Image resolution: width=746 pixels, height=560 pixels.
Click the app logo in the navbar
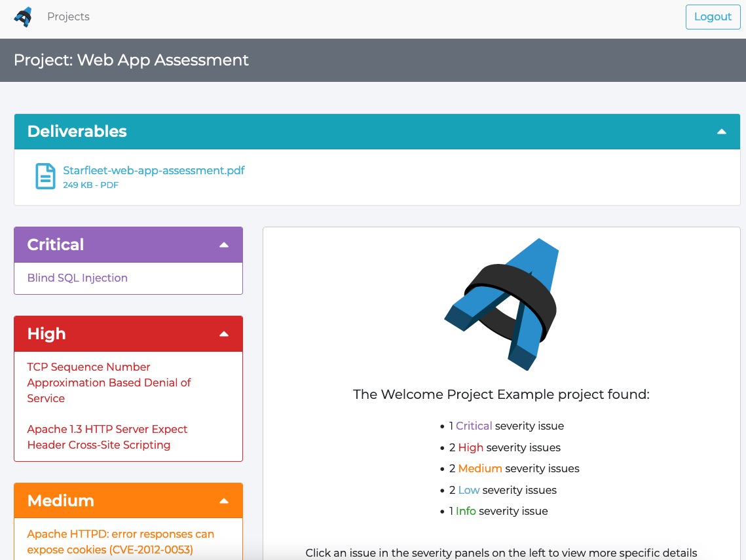(x=23, y=16)
